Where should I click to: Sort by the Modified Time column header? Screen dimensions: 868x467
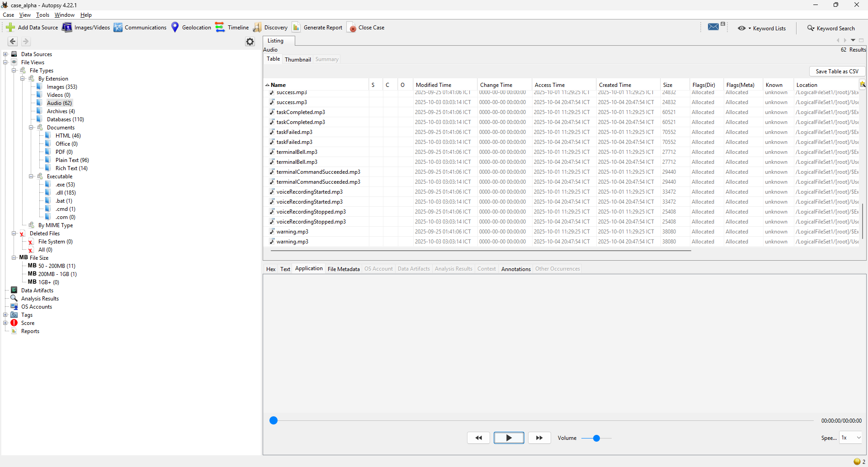click(445, 85)
